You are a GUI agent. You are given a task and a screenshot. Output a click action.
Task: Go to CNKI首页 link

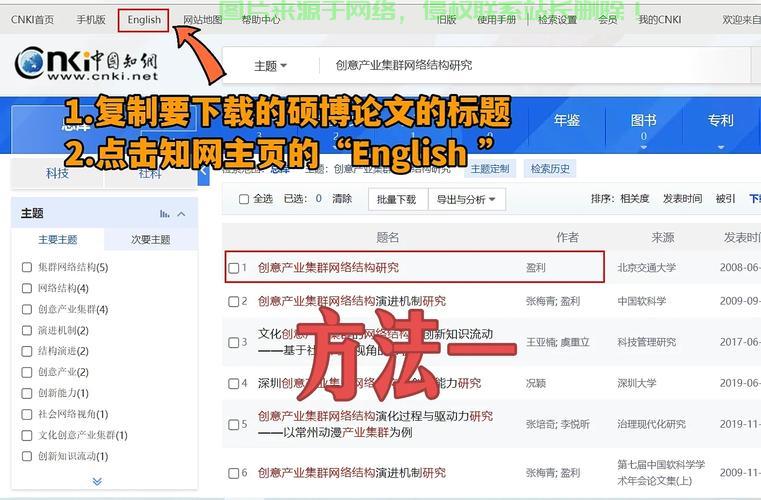33,19
